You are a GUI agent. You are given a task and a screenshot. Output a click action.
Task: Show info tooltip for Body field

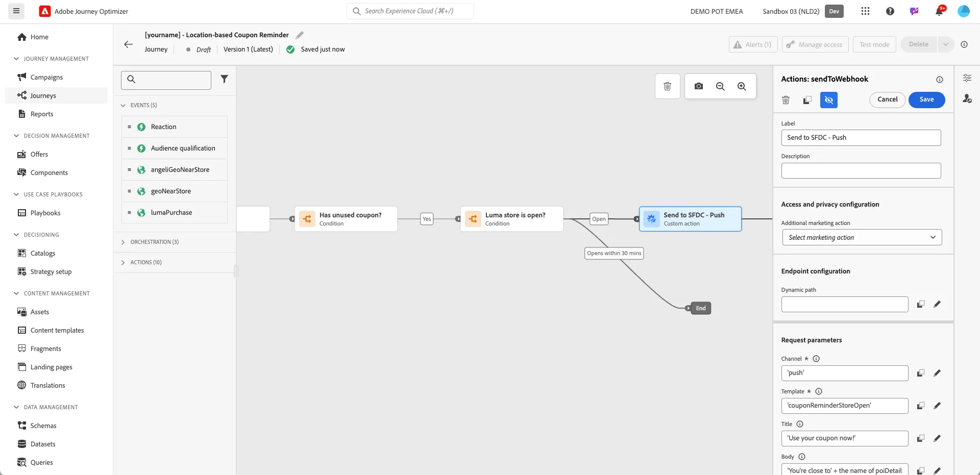pos(802,457)
